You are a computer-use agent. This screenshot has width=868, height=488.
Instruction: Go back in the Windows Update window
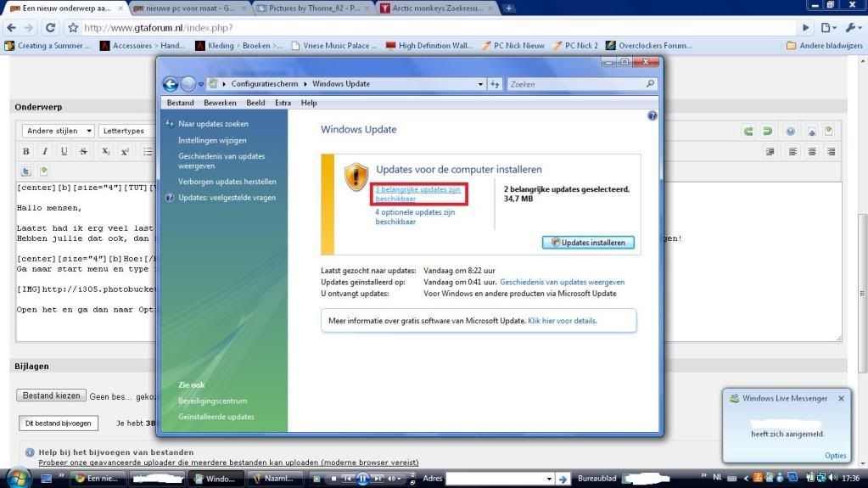click(171, 84)
